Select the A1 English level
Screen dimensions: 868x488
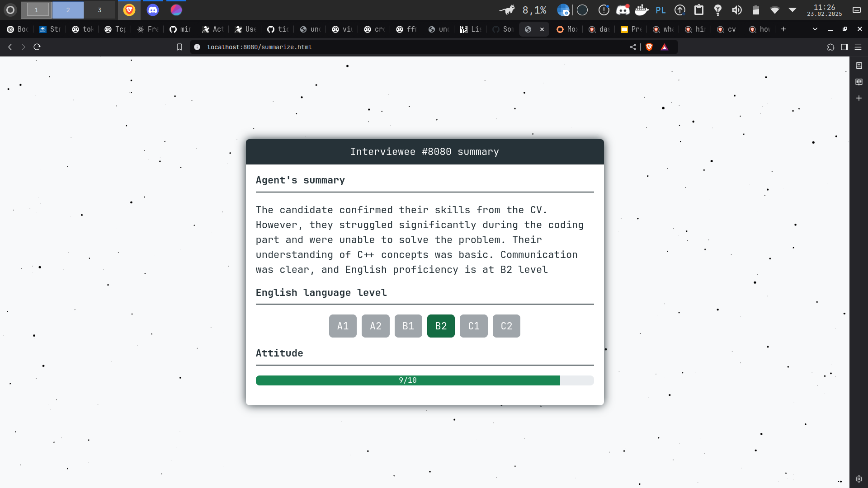click(343, 326)
